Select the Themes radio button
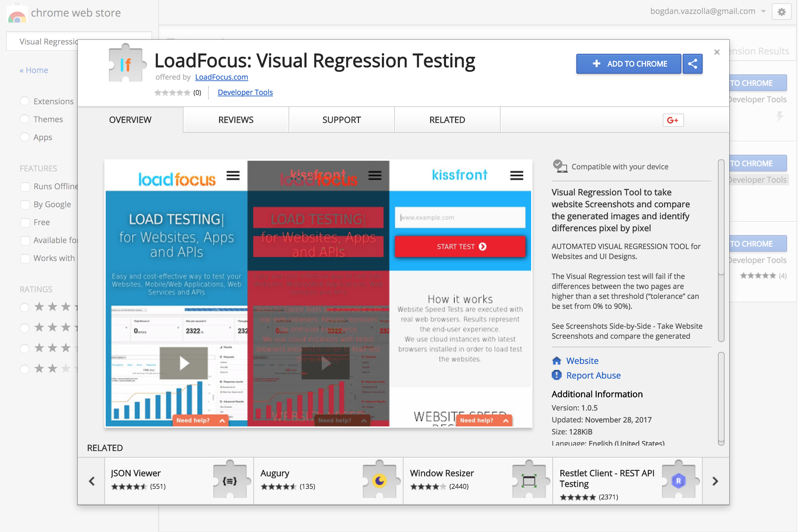This screenshot has height=532, width=807. coord(25,119)
